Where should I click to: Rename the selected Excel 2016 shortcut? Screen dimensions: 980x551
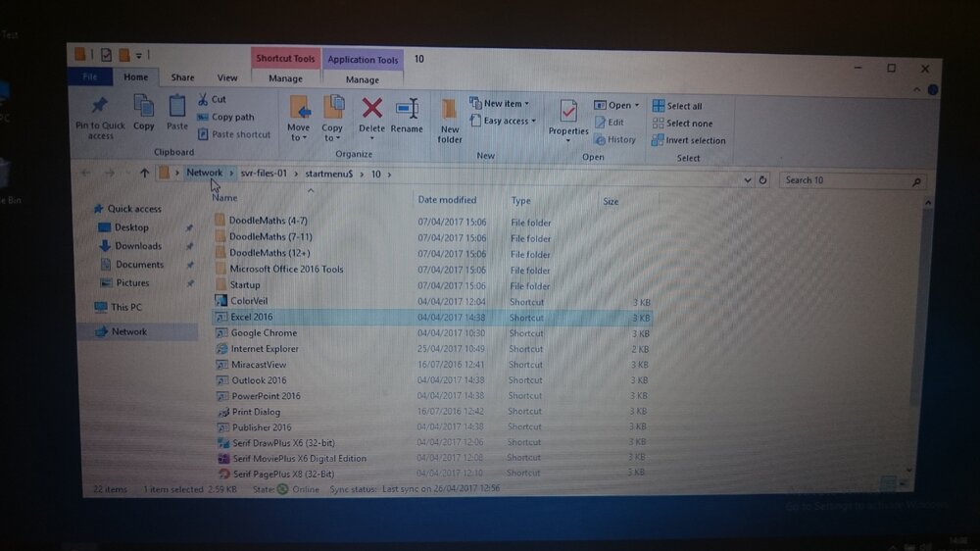coord(407,115)
